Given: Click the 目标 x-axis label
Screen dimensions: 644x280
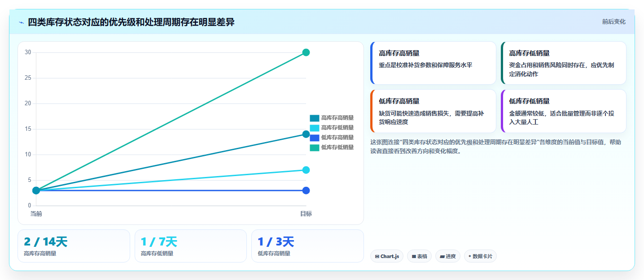Looking at the screenshot, I should 306,214.
